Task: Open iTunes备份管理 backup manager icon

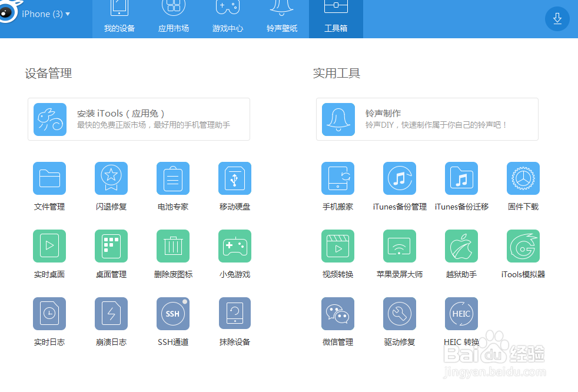Action: [x=400, y=178]
